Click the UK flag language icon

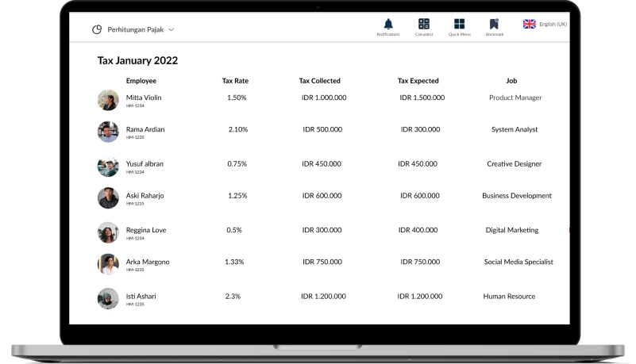tap(530, 24)
